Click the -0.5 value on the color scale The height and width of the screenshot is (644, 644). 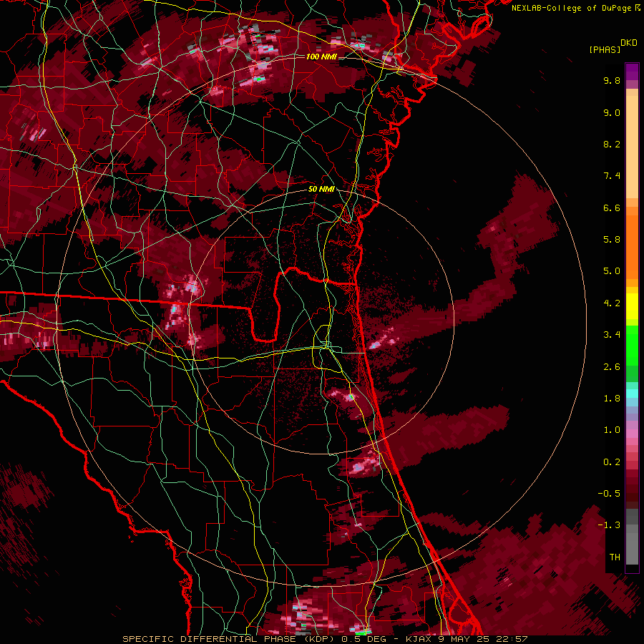pyautogui.click(x=609, y=494)
